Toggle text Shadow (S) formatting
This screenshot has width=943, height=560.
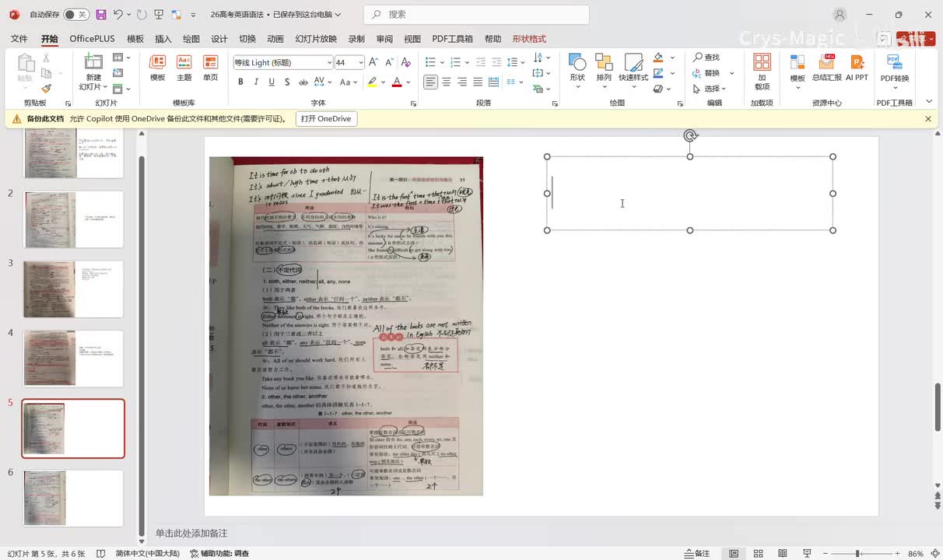point(287,82)
